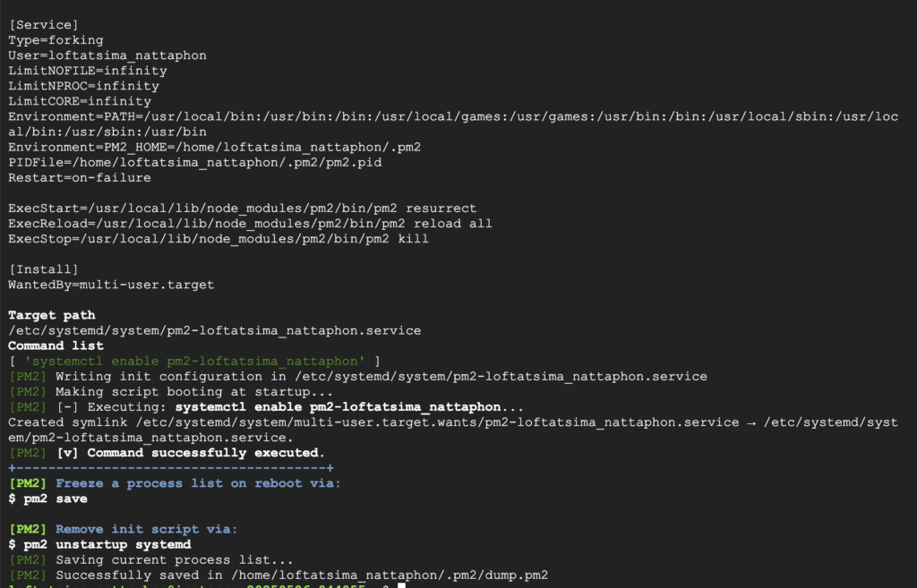Click the bold Target path heading

tap(51, 315)
